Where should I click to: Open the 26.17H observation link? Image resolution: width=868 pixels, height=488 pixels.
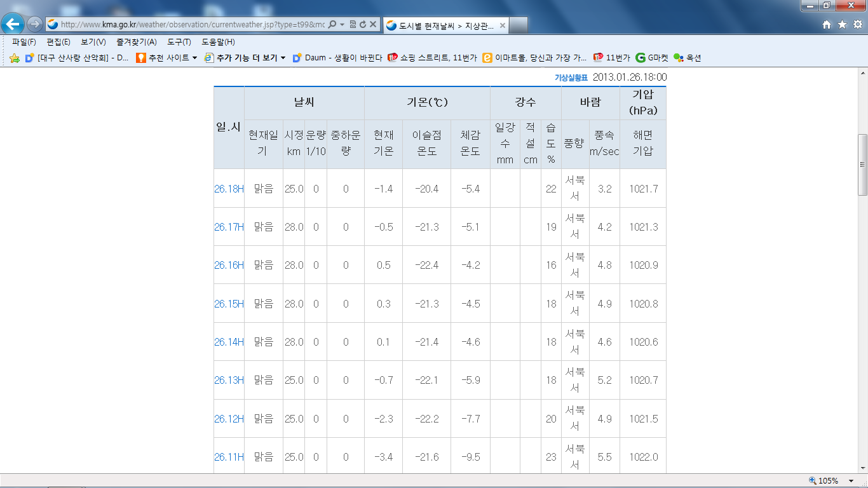coord(229,227)
